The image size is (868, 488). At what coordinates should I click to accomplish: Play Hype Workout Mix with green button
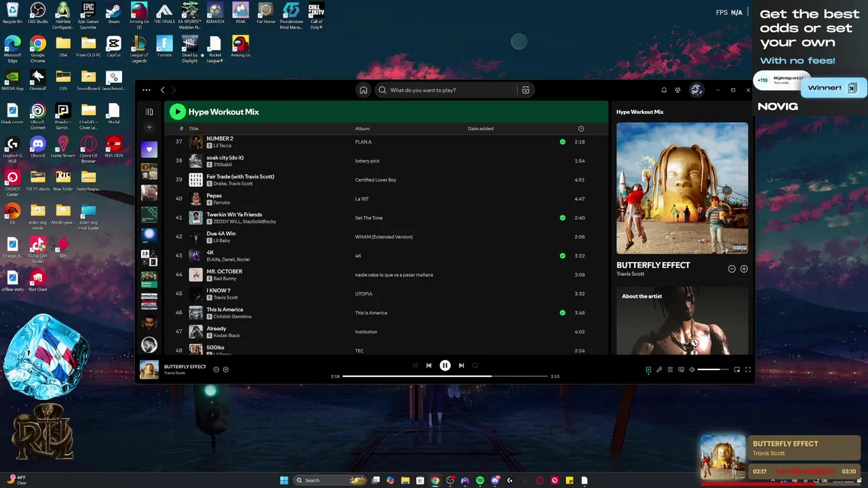coord(178,112)
